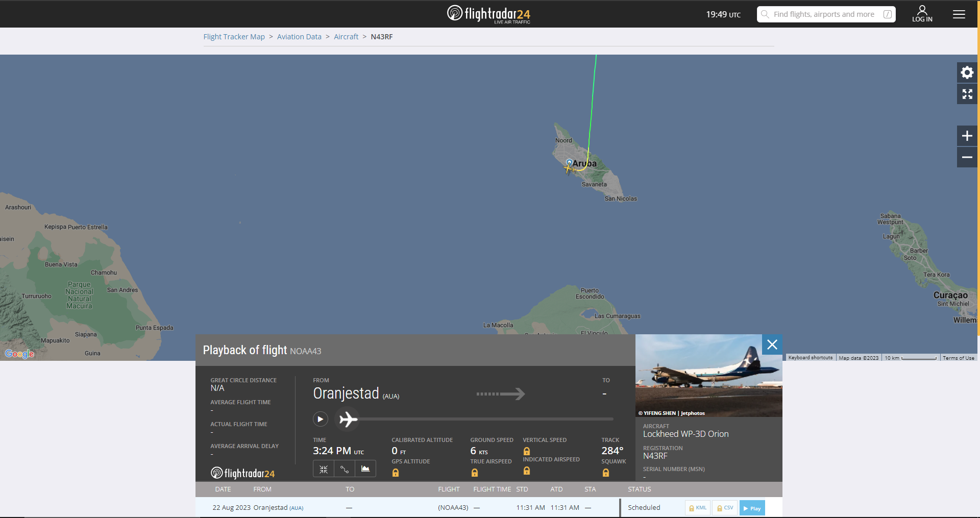980x518 pixels.
Task: Click the GPS altitude lock icon
Action: click(396, 473)
